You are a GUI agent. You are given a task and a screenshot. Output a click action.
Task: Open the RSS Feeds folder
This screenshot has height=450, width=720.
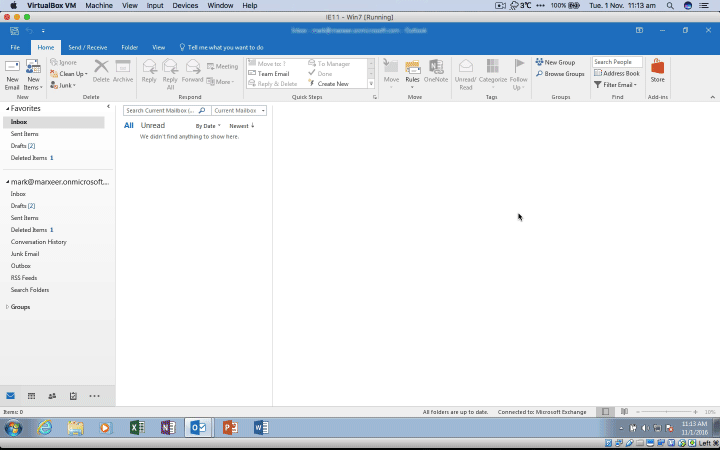[24, 278]
